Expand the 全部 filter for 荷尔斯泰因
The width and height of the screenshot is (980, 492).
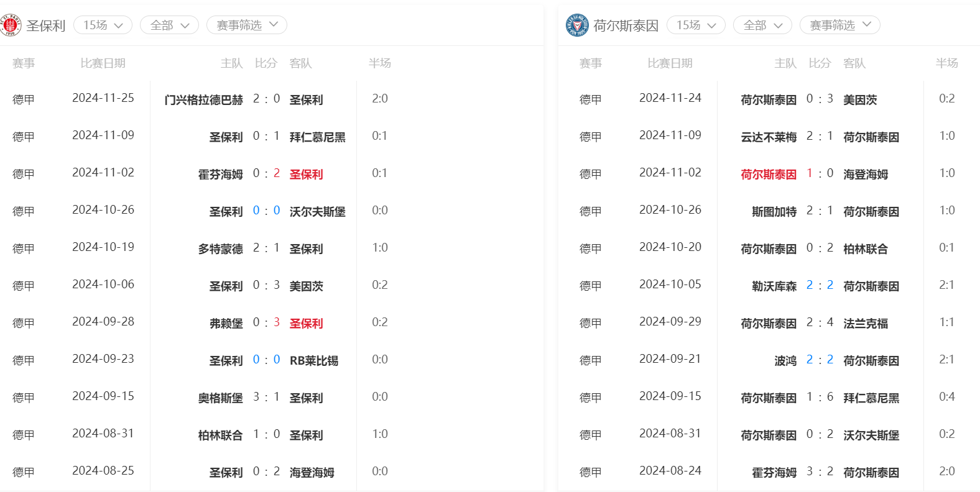pos(762,25)
